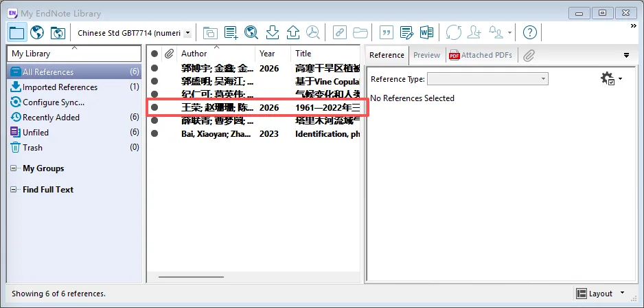The height and width of the screenshot is (308, 644).
Task: Click the Format Bibliography icon
Action: (x=406, y=32)
